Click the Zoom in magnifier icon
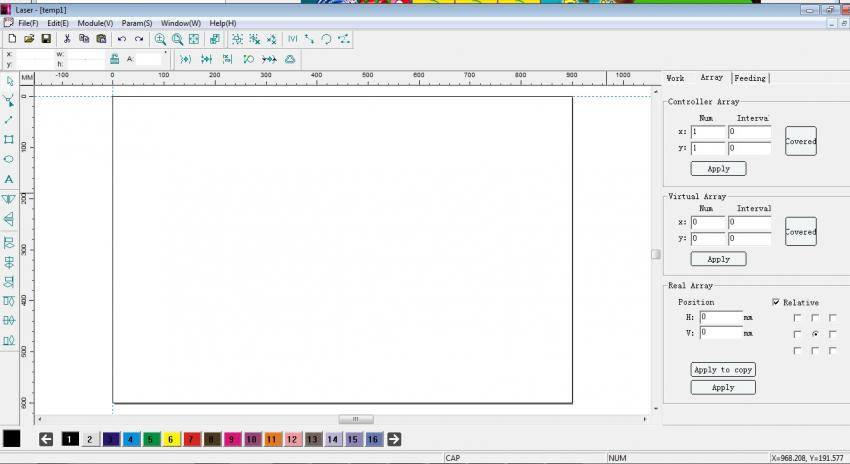Screen dimensions: 850x464 (160, 39)
